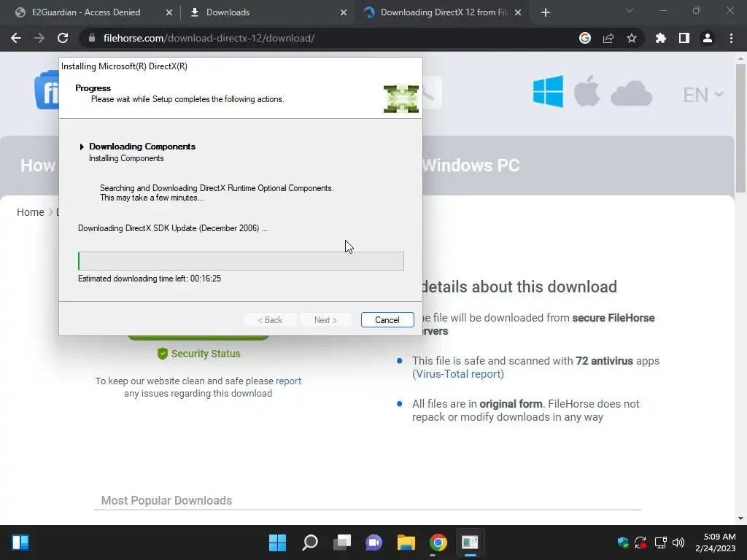Open taskbar Search

click(x=309, y=542)
